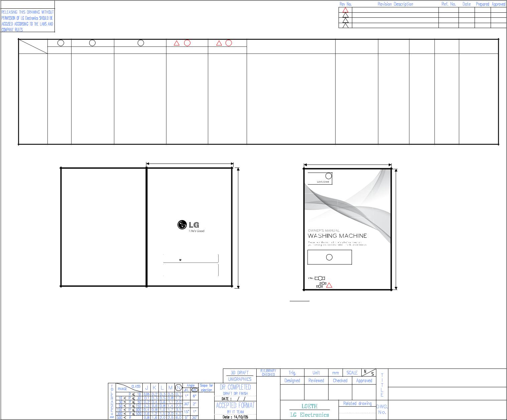Image resolution: width=507 pixels, height=420 pixels.
Task: Click tolerance class column 'J'
Action: coord(146,388)
